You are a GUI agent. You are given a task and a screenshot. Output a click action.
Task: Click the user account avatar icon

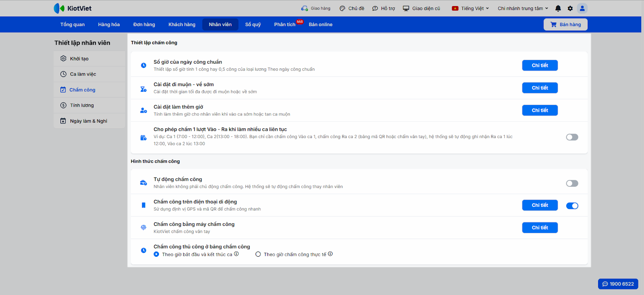coord(582,8)
